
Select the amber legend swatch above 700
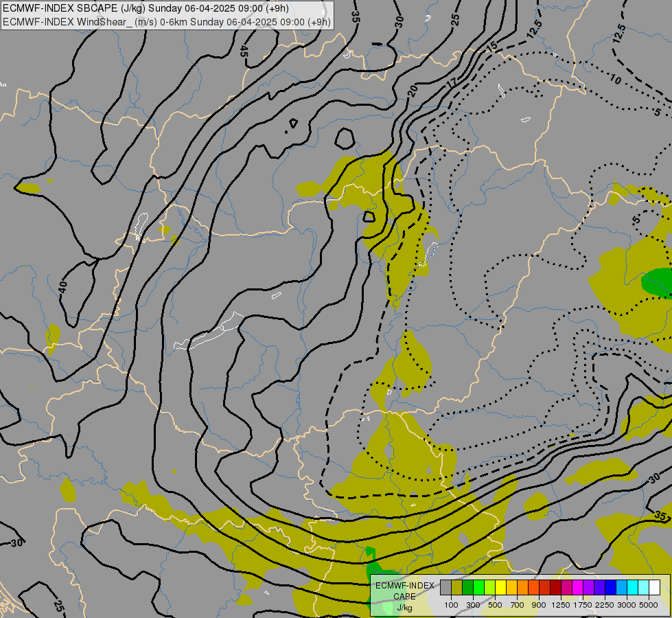pyautogui.click(x=511, y=588)
